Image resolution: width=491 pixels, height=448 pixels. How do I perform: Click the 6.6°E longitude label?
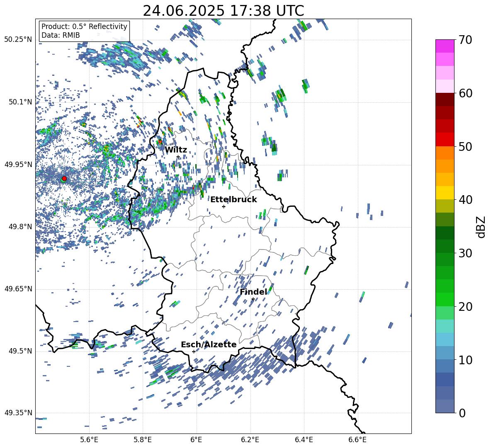coord(357,440)
